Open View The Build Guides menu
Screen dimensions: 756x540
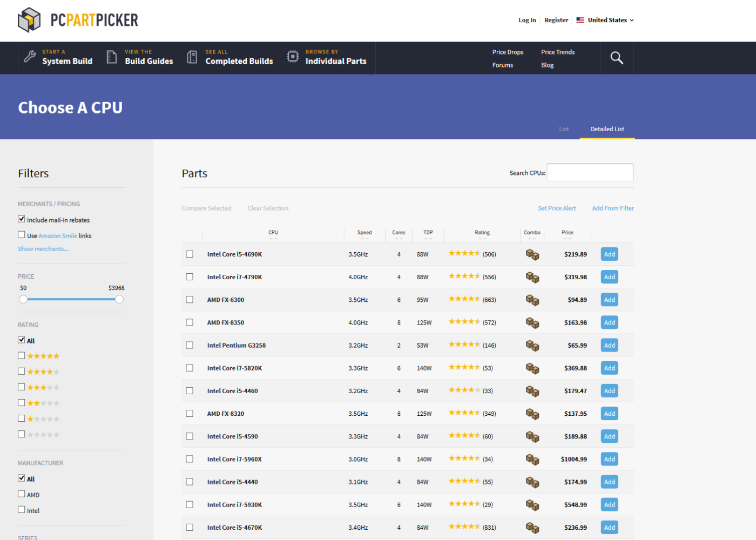(140, 58)
